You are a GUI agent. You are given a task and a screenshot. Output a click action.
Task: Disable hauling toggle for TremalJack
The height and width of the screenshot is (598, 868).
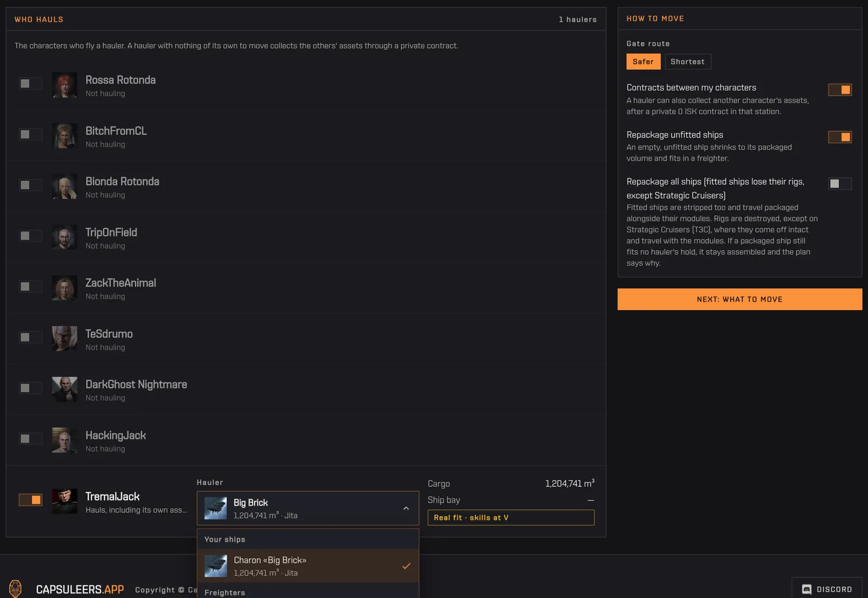pyautogui.click(x=30, y=500)
